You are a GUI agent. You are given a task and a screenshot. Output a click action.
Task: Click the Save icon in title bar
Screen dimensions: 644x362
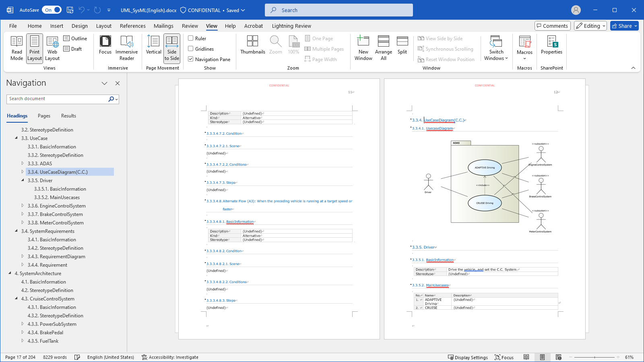pyautogui.click(x=70, y=10)
